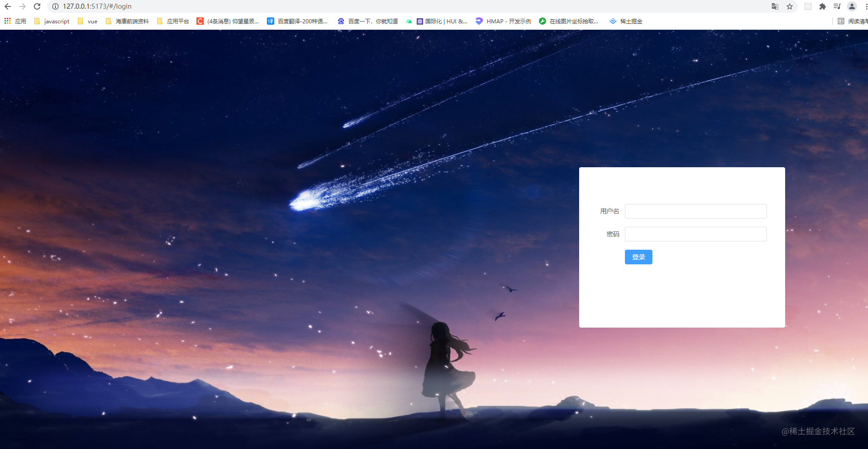868x449 pixels.
Task: Reload the login page
Action: click(37, 6)
